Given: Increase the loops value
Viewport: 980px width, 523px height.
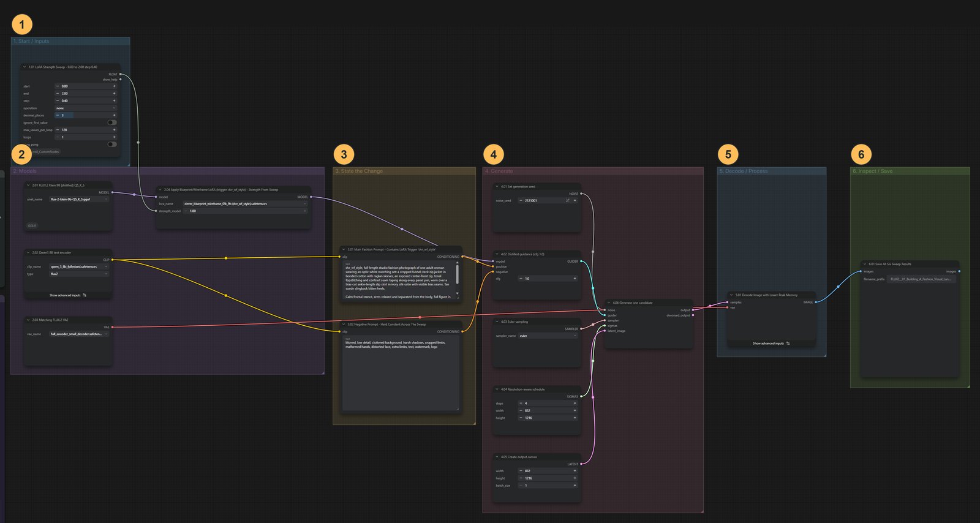Looking at the screenshot, I should (114, 137).
